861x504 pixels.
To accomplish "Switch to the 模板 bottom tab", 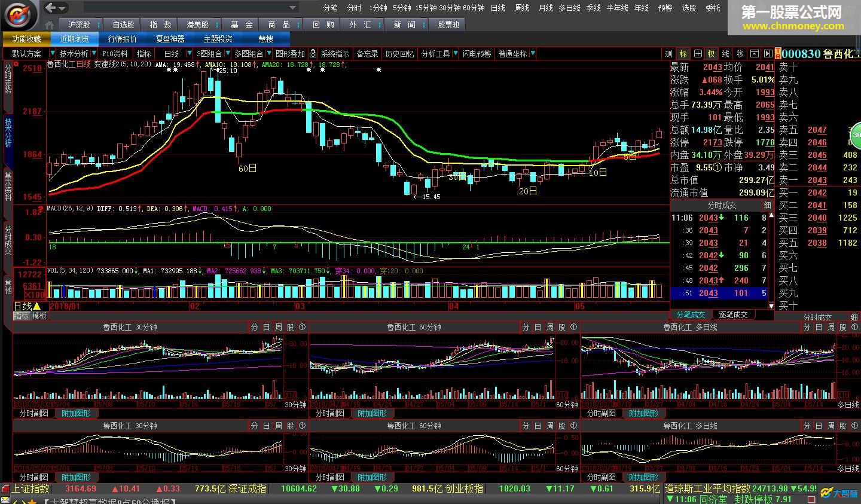I will 39,316.
